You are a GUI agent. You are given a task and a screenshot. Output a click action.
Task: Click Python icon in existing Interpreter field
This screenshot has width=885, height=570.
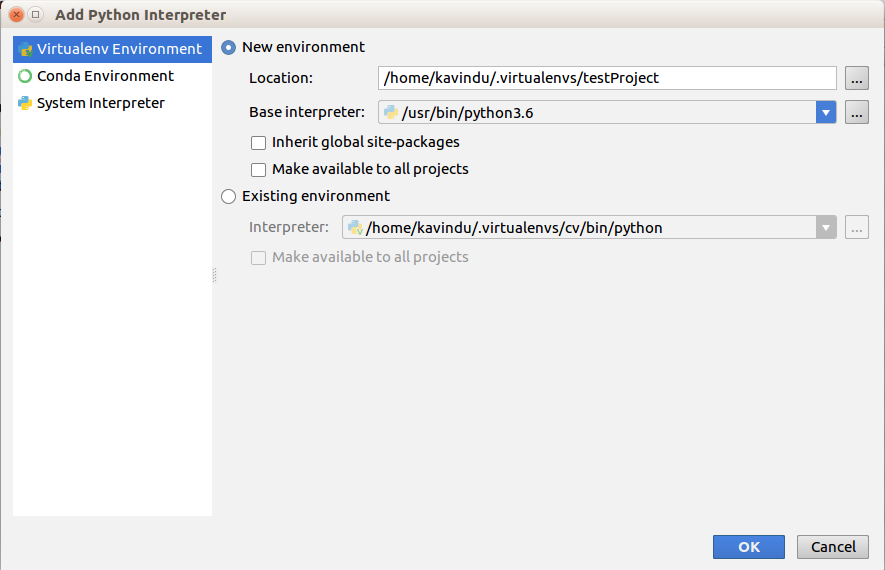coord(355,228)
